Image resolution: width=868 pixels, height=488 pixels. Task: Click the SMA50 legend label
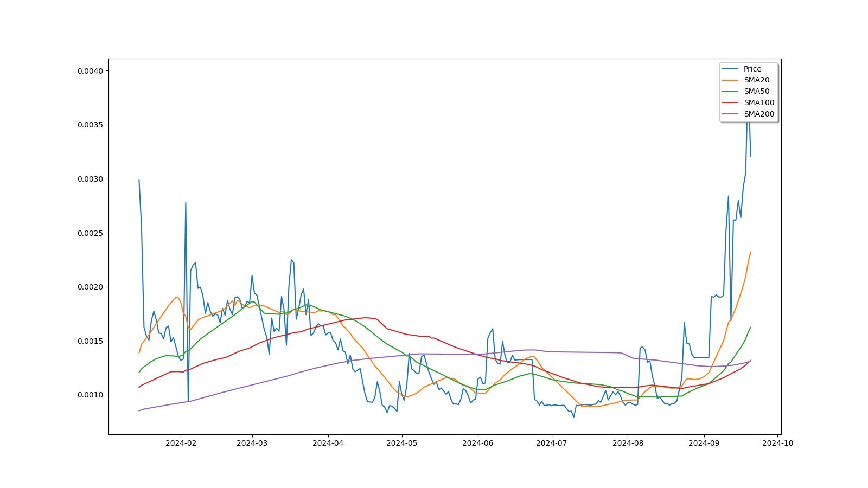(756, 91)
